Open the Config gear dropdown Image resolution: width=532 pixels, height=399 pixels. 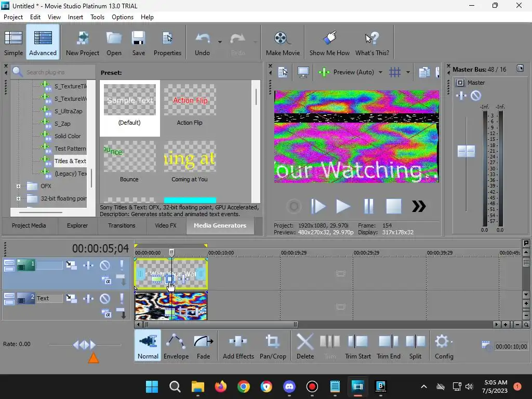pyautogui.click(x=444, y=345)
